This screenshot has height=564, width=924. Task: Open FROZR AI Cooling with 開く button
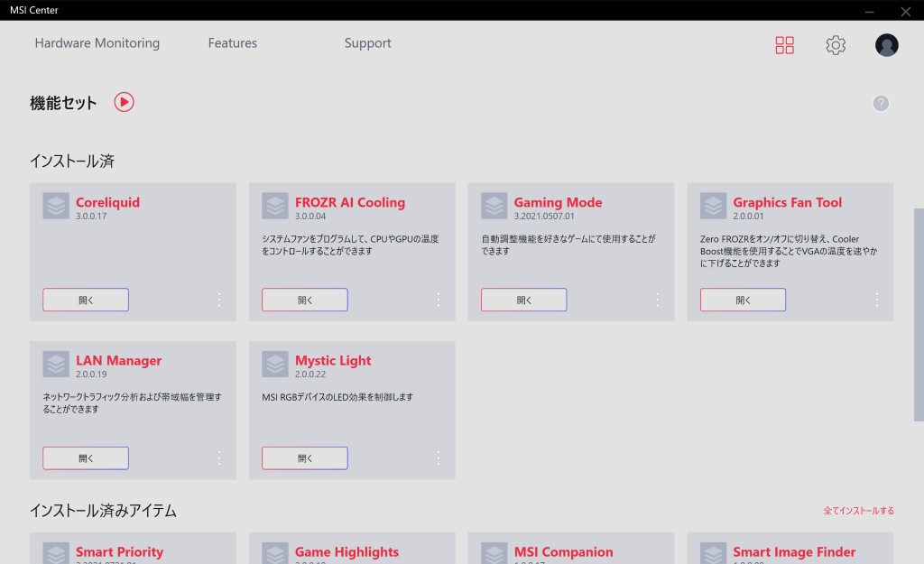point(305,300)
